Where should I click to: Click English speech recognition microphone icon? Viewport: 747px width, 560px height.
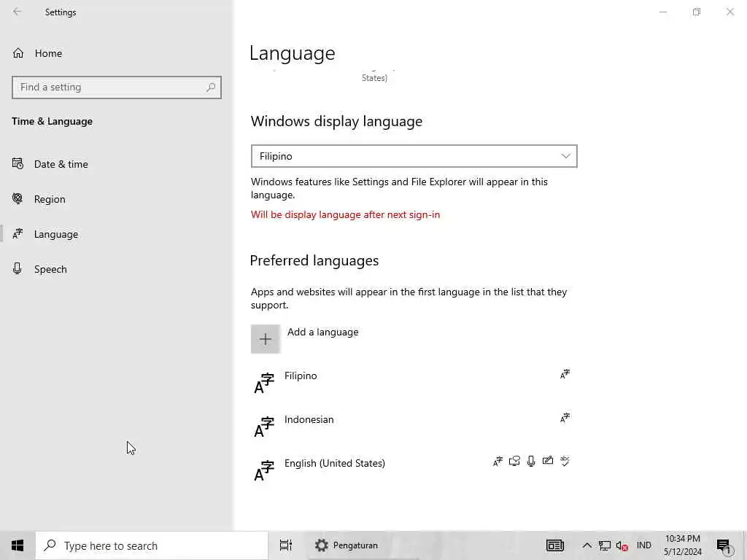click(x=531, y=461)
